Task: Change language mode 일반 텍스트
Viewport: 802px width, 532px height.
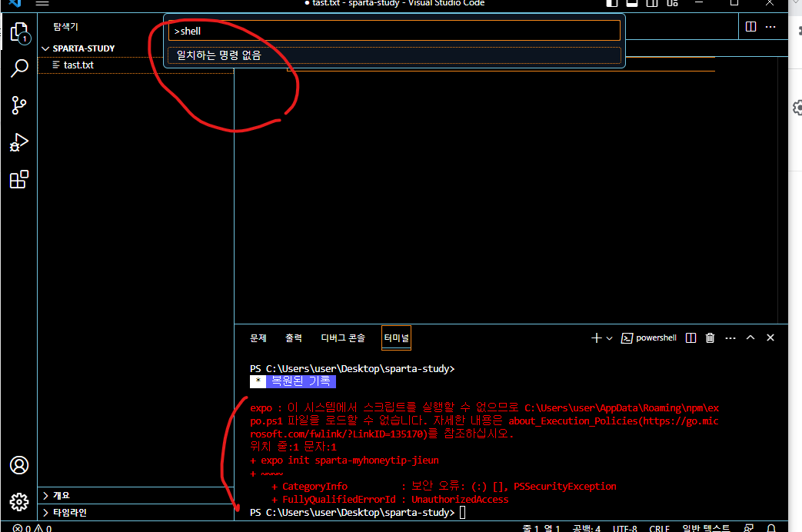Action: (x=706, y=528)
